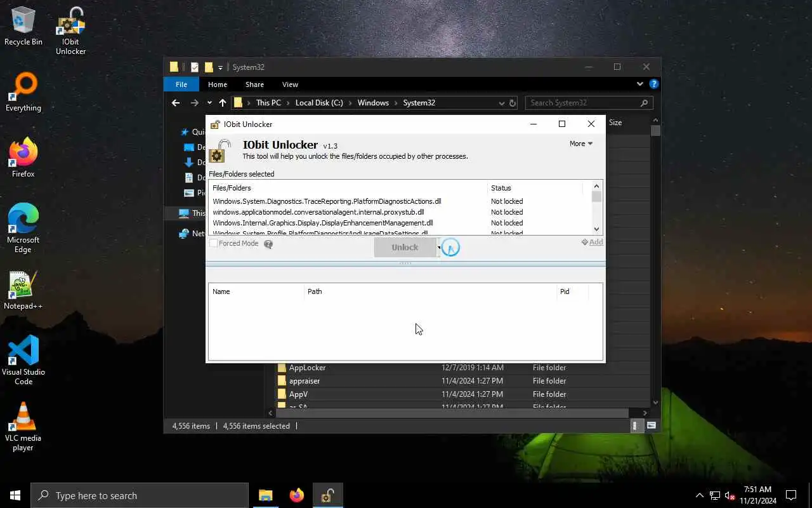Viewport: 812px width, 508px height.
Task: Open the IObit Unlocker desktop shortcut
Action: pyautogui.click(x=70, y=30)
